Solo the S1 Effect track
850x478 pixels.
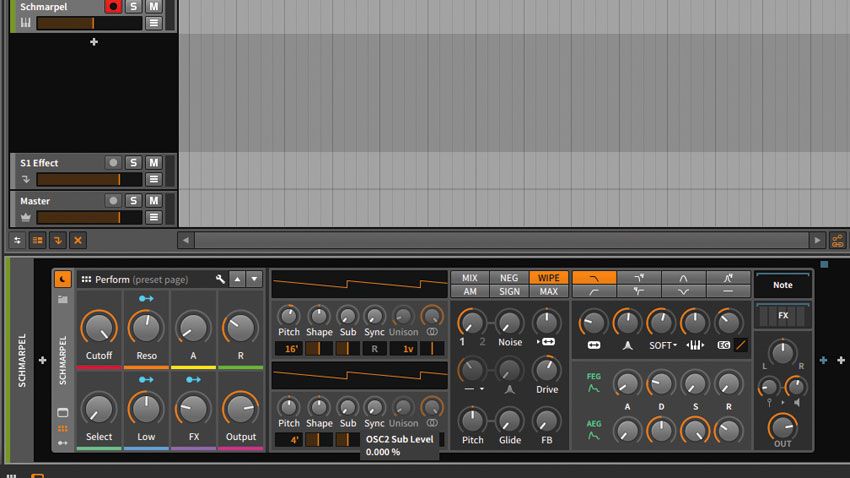[x=133, y=163]
